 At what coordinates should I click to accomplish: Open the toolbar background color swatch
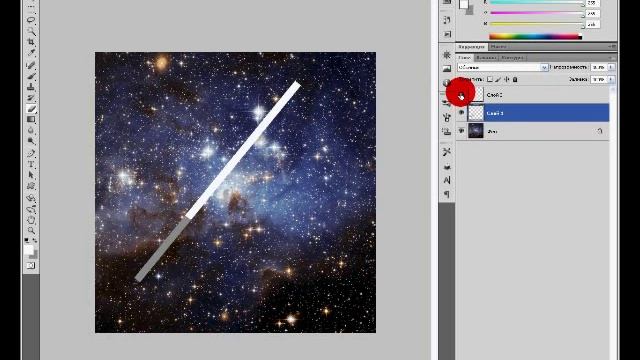click(35, 256)
